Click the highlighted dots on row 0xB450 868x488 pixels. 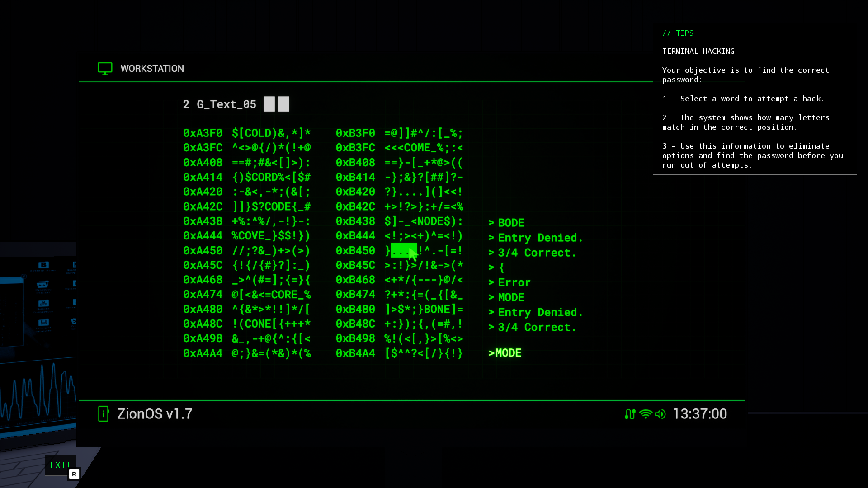[x=404, y=251]
